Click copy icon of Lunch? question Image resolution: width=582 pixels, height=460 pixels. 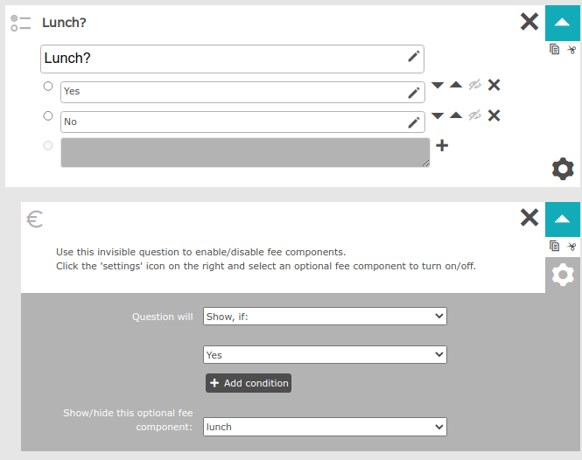pos(554,49)
